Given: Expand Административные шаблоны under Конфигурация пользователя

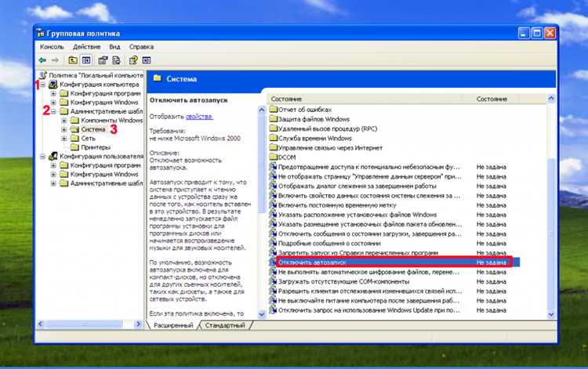Looking at the screenshot, I should point(53,183).
